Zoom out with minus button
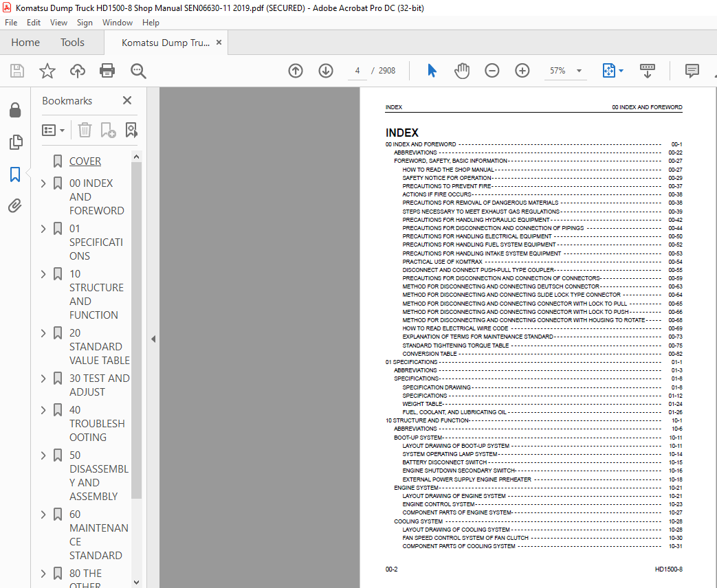 pos(492,71)
